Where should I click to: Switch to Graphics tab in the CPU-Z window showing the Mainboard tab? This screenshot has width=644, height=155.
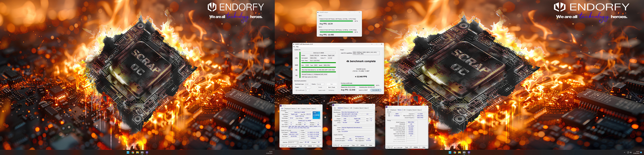(356, 108)
